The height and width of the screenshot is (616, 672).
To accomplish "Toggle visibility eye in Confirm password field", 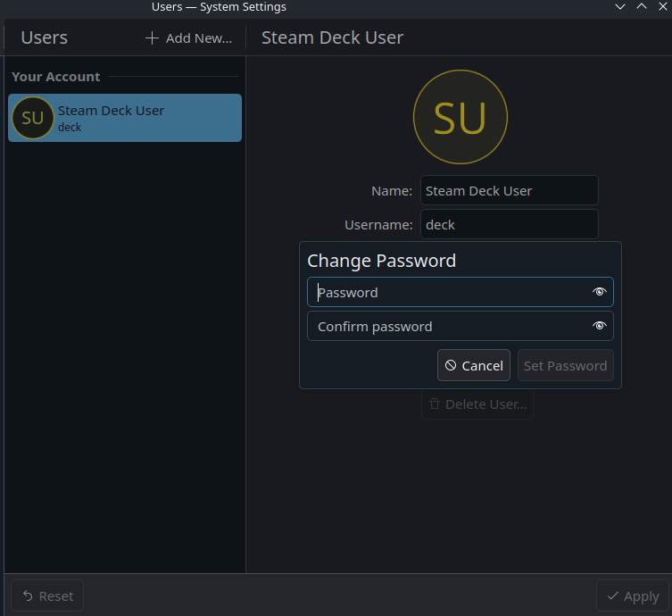I will pyautogui.click(x=599, y=326).
